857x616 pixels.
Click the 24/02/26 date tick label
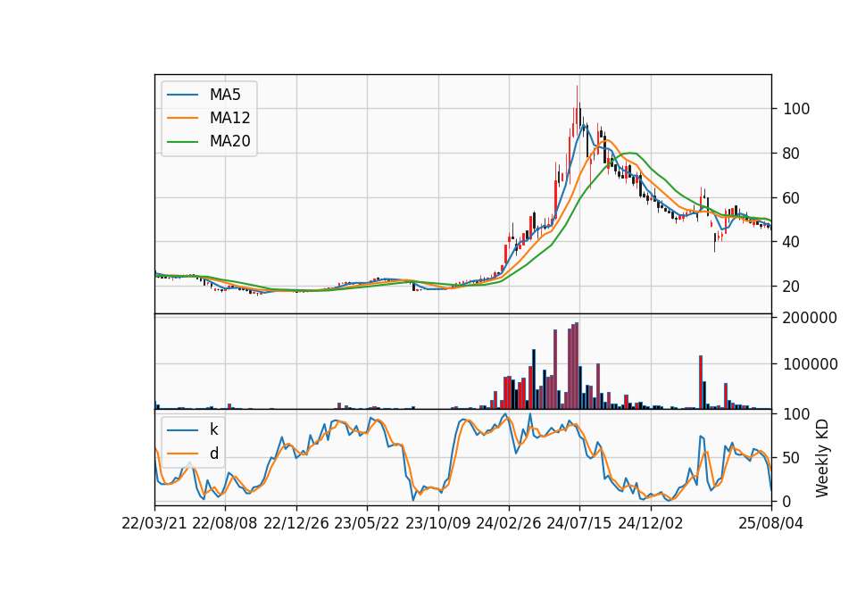click(508, 523)
